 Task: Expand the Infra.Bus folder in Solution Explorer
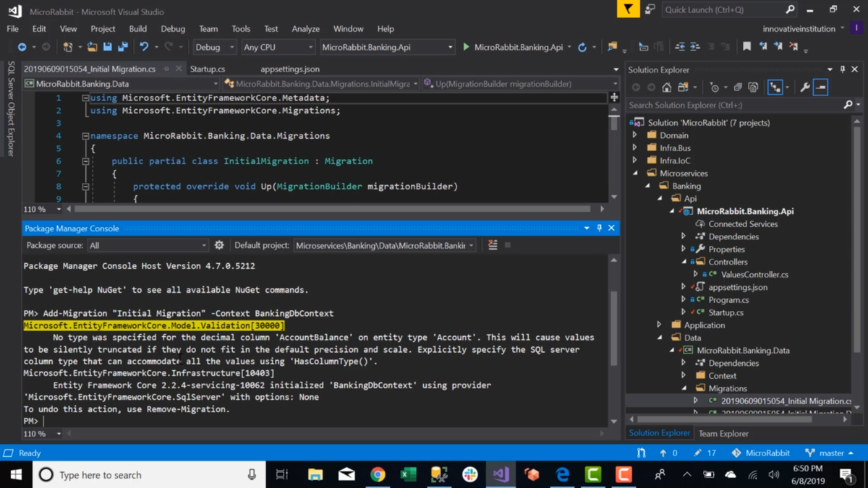[635, 148]
